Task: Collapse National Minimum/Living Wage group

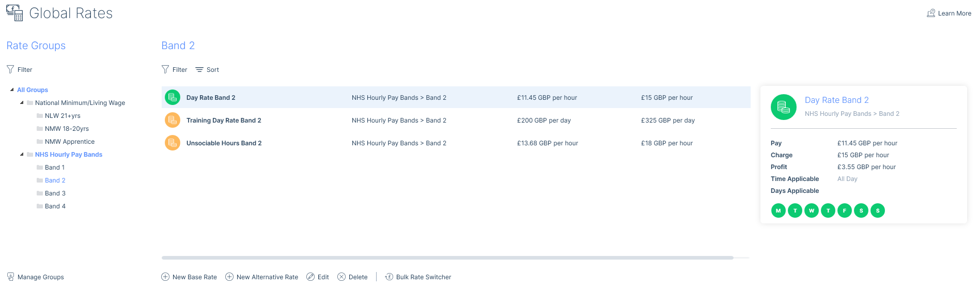Action: 22,102
